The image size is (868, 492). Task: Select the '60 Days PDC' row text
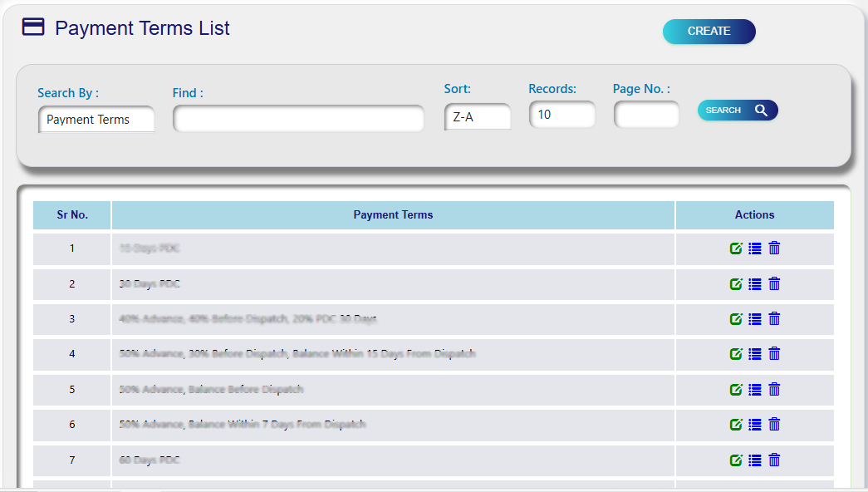pos(150,460)
